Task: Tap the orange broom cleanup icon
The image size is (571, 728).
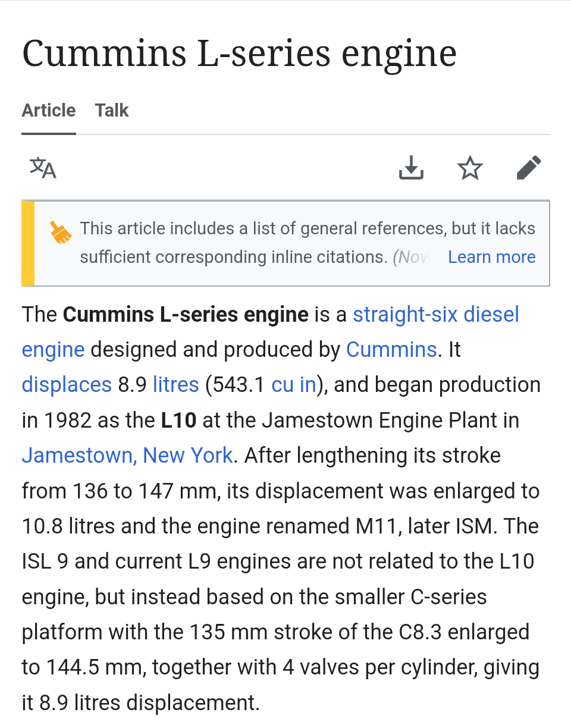Action: click(x=61, y=233)
